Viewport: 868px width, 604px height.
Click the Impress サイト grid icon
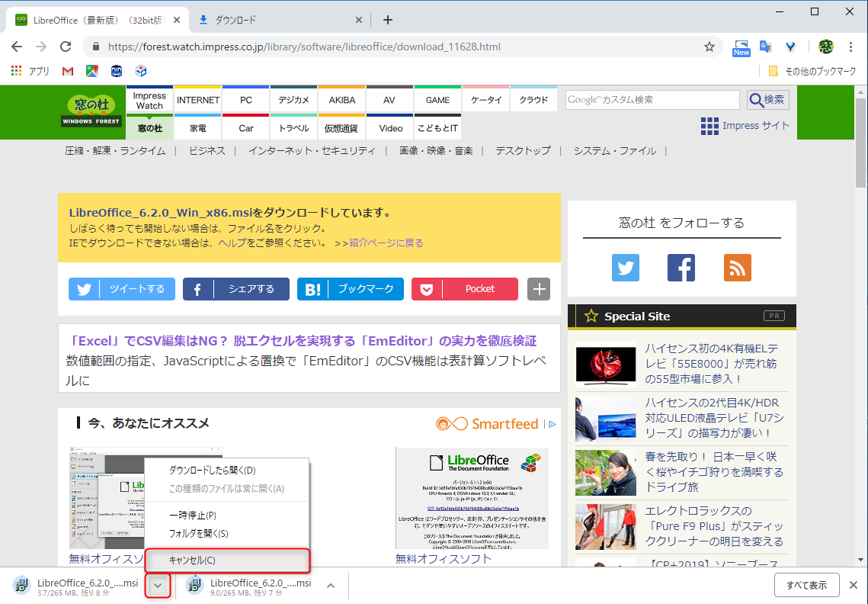click(709, 125)
